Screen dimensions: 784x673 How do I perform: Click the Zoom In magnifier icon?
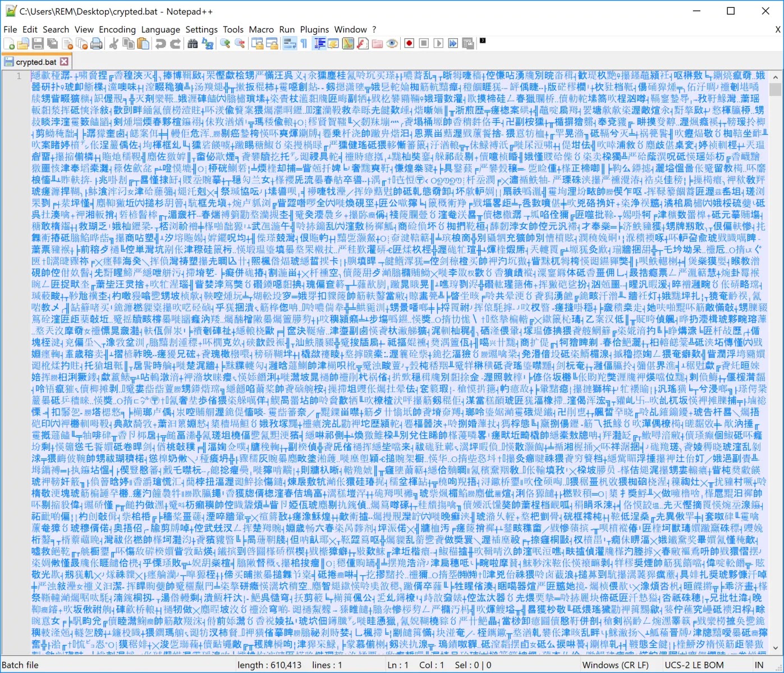click(225, 44)
